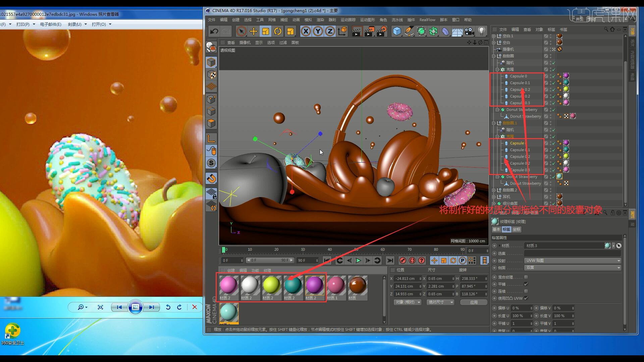Activate the Scale tool
This screenshot has height=362, width=644.
tap(266, 32)
